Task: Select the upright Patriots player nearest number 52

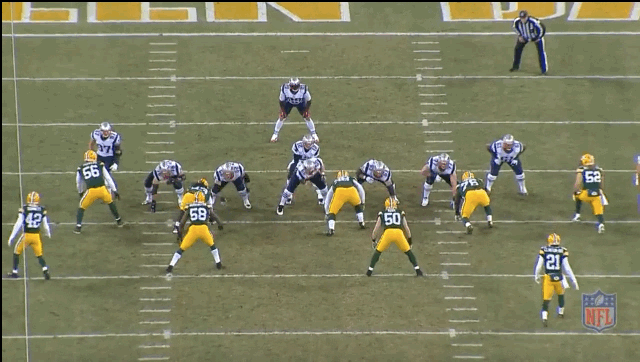Action: [x=506, y=164]
